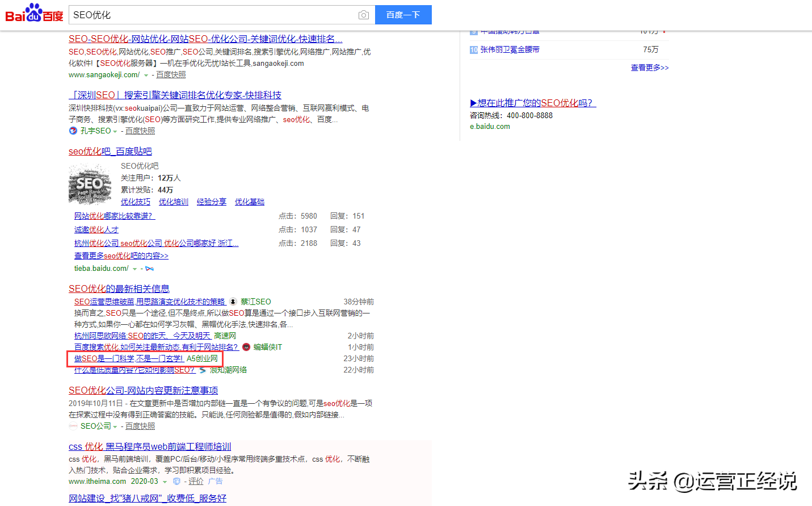Click rank 10 badge for 张伟丽卫冕金腰带
Image resolution: width=812 pixels, height=506 pixels.
(474, 50)
